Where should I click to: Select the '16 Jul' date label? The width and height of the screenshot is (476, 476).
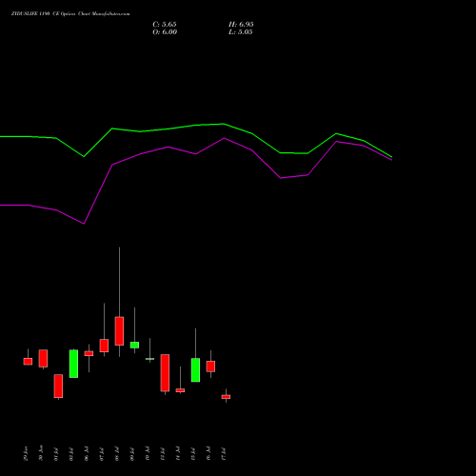click(x=208, y=454)
